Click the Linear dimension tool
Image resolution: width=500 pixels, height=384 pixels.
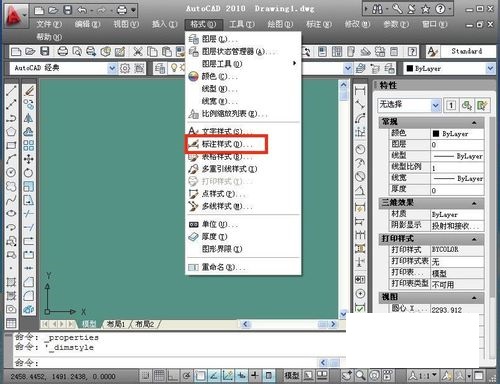(x=360, y=90)
